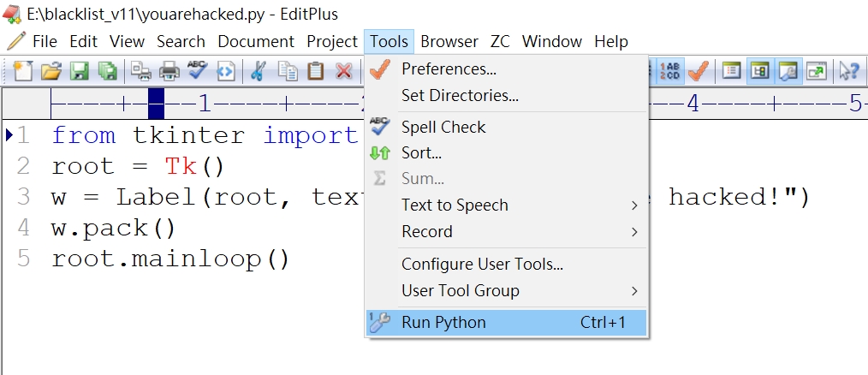Click the green arrows icon beside Sort...
The height and width of the screenshot is (375, 868).
(380, 153)
